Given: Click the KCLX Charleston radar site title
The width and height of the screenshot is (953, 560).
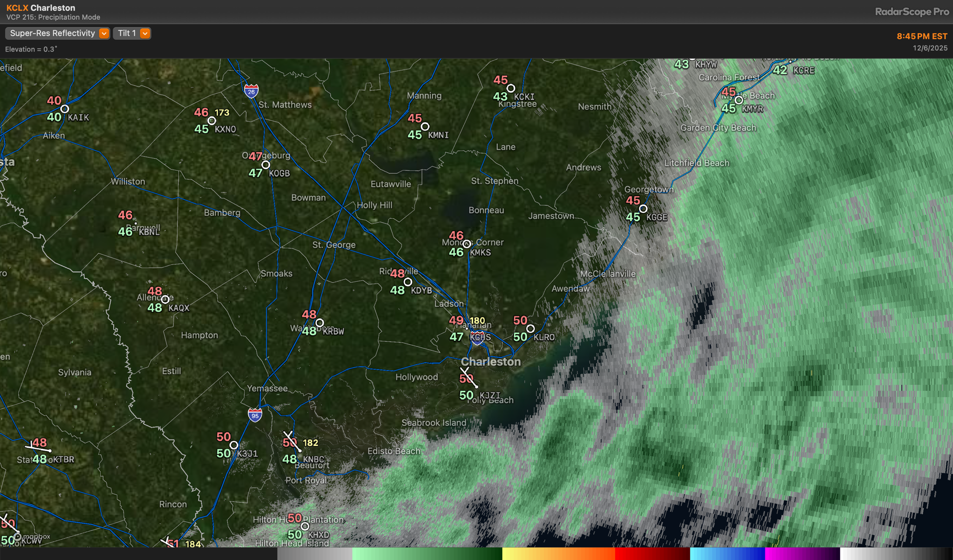Looking at the screenshot, I should point(41,8).
